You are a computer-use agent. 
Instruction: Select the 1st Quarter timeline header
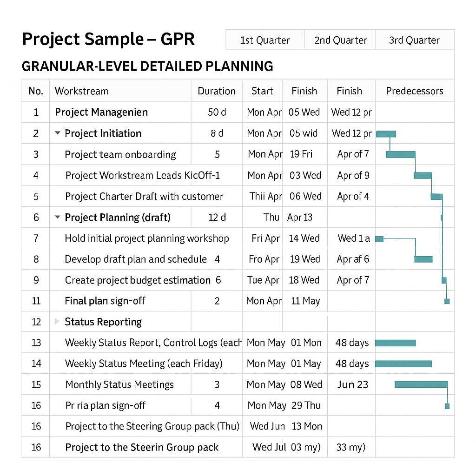[264, 40]
